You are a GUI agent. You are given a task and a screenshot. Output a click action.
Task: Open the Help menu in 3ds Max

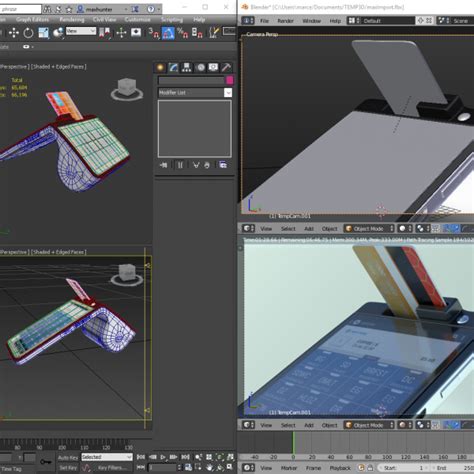(x=199, y=19)
